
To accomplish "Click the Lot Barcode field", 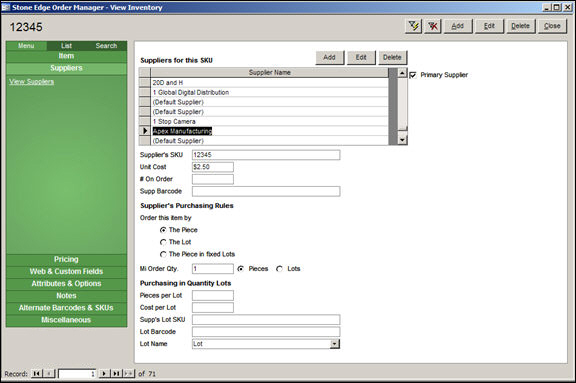I will pyautogui.click(x=266, y=332).
